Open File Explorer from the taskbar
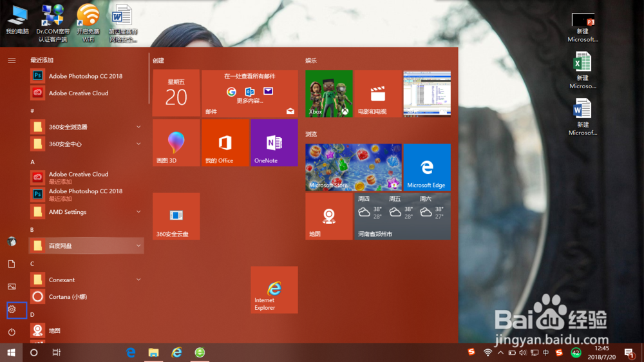The width and height of the screenshot is (644, 362). coord(154,352)
